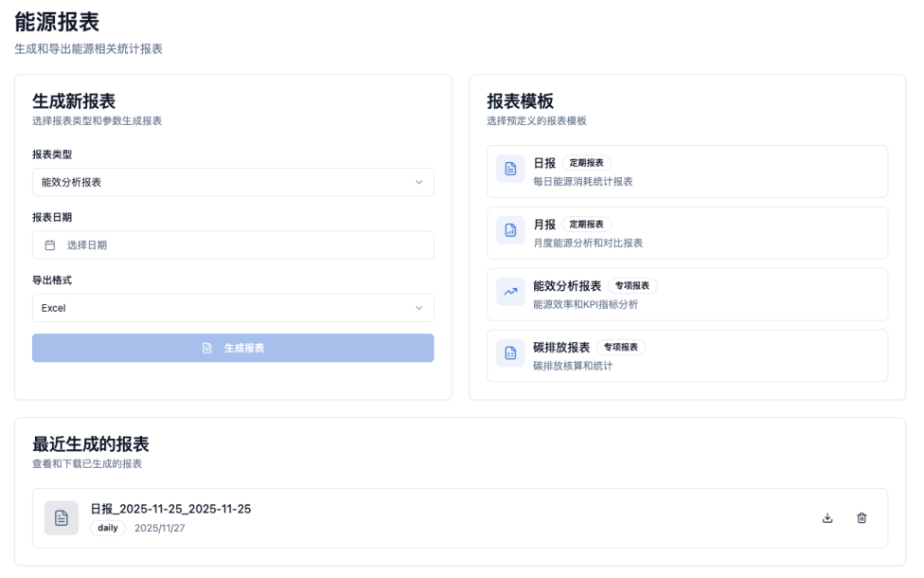Click the 选择日期 date input field

pyautogui.click(x=233, y=244)
